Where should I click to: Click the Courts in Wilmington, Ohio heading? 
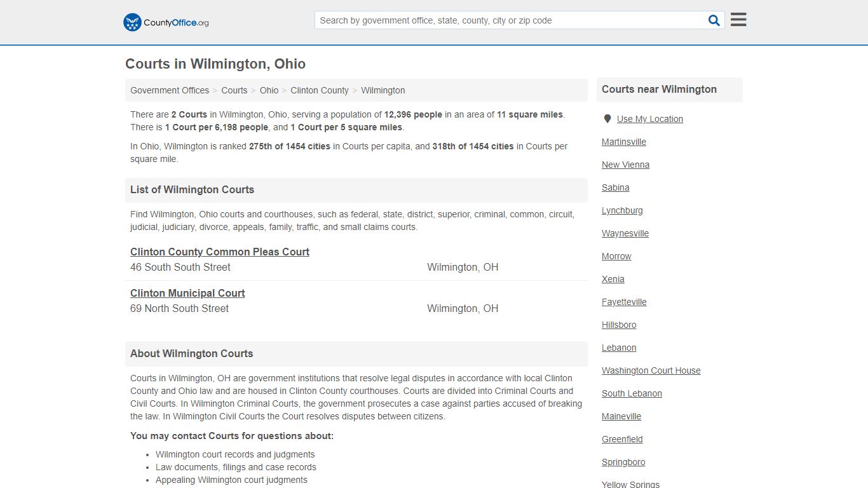(x=215, y=64)
